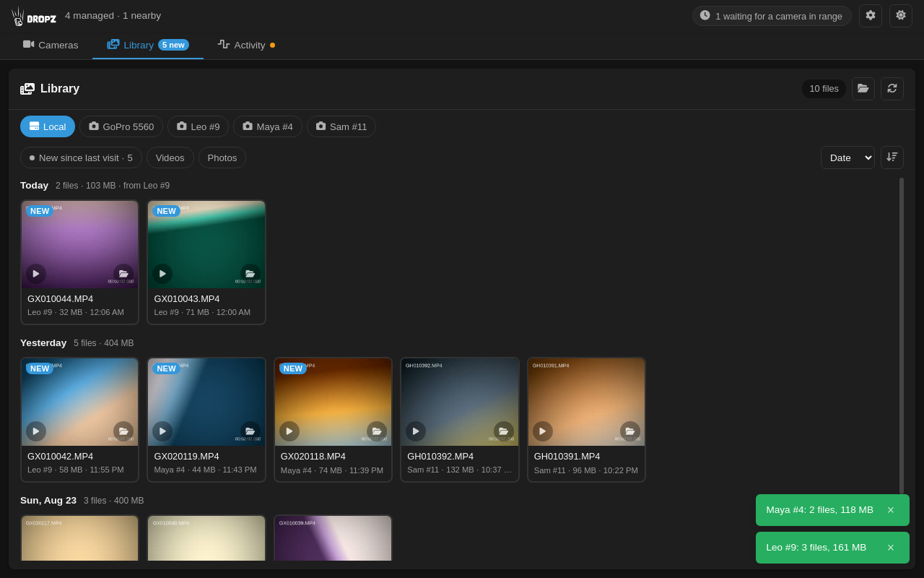924x578 pixels.
Task: Filter library by Maya #4 camera
Action: pyautogui.click(x=268, y=126)
